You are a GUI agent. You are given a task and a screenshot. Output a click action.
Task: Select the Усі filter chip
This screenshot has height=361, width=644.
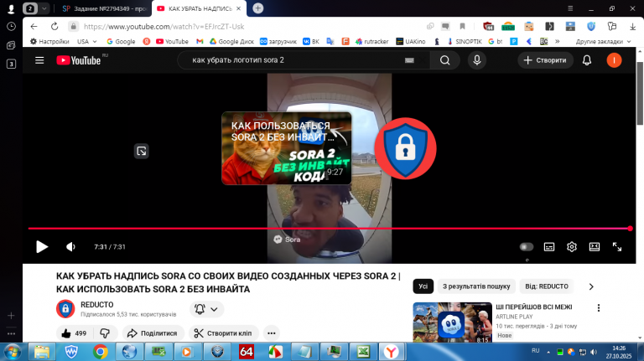point(423,286)
